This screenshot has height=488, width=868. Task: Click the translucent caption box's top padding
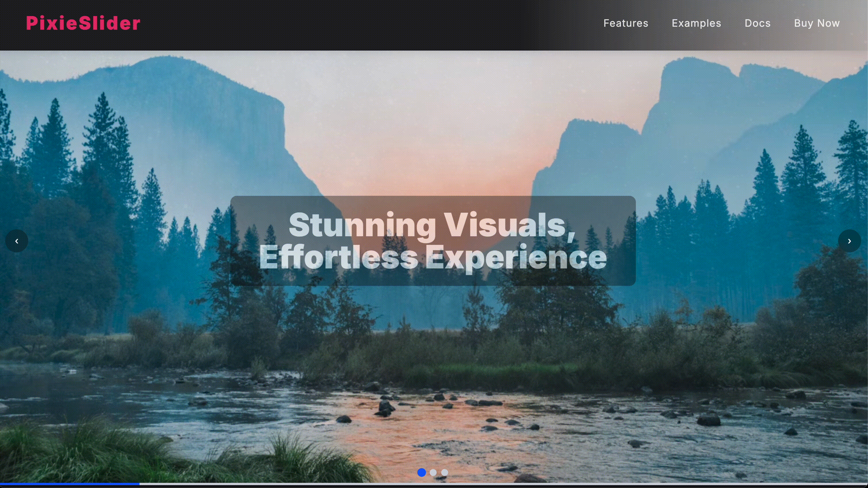click(433, 203)
